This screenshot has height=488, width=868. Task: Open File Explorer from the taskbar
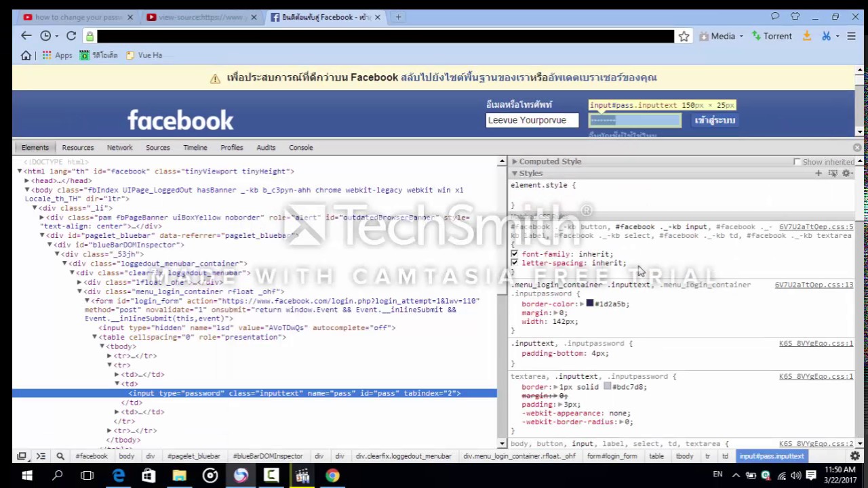click(180, 476)
